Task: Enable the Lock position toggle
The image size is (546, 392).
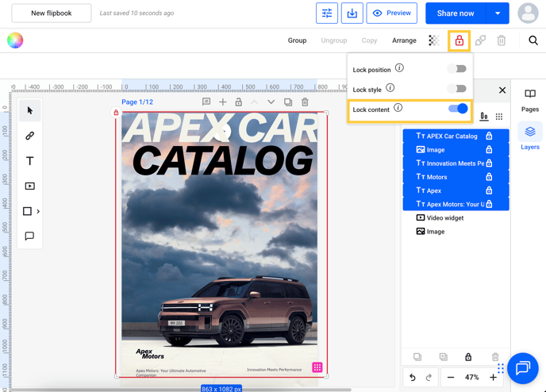Action: click(x=456, y=69)
